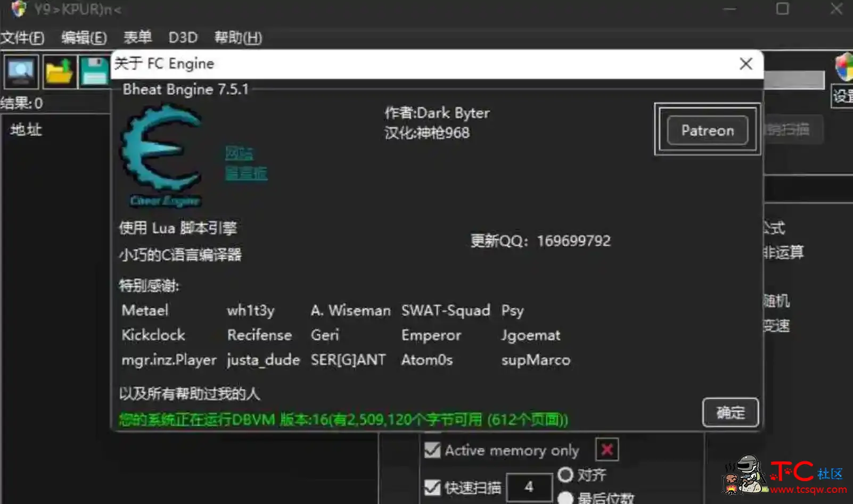Click the 使用 Lua 脚本引擎 text

[x=178, y=228]
